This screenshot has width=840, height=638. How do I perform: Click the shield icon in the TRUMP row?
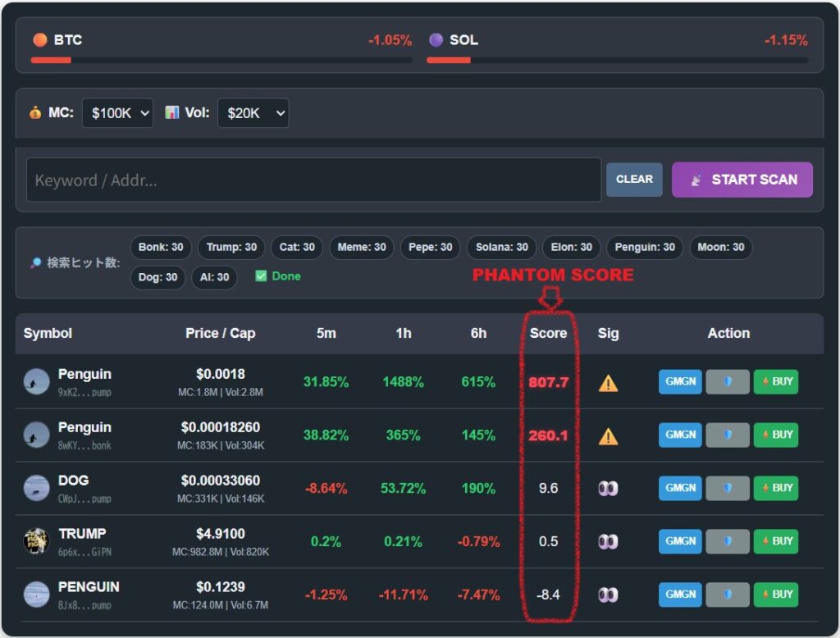[728, 541]
